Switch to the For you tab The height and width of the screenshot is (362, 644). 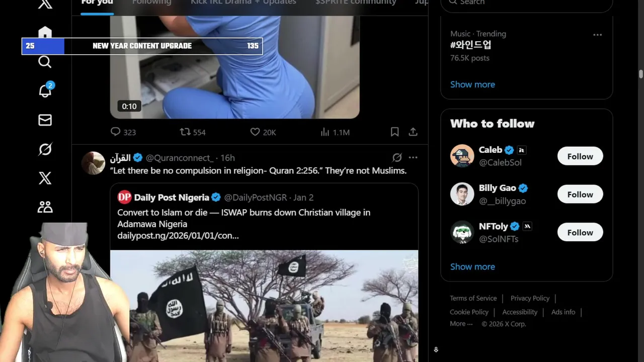[x=97, y=3]
